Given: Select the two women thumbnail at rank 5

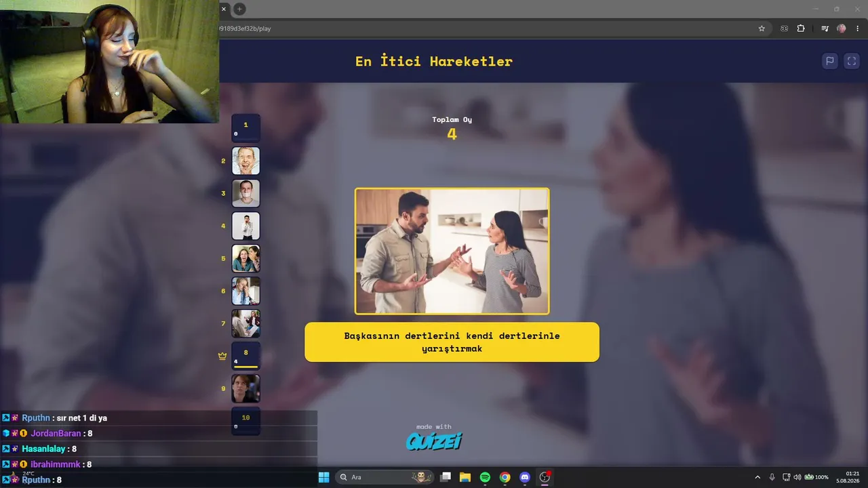Looking at the screenshot, I should [245, 258].
